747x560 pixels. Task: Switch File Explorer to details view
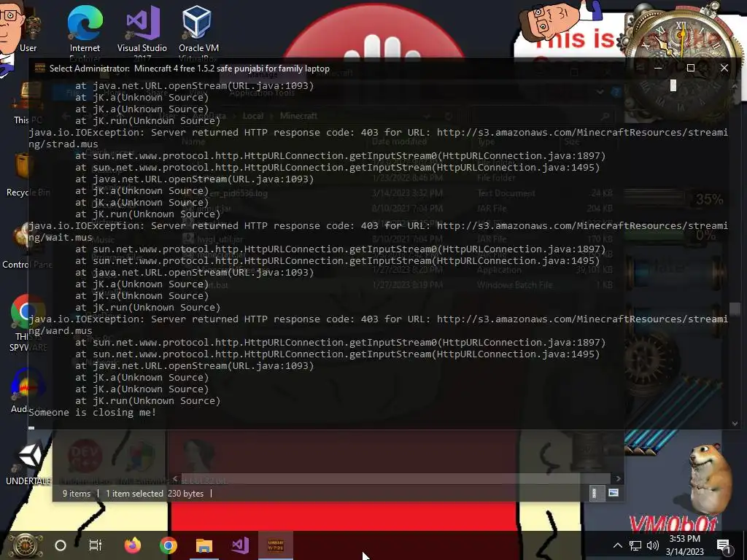click(x=594, y=494)
